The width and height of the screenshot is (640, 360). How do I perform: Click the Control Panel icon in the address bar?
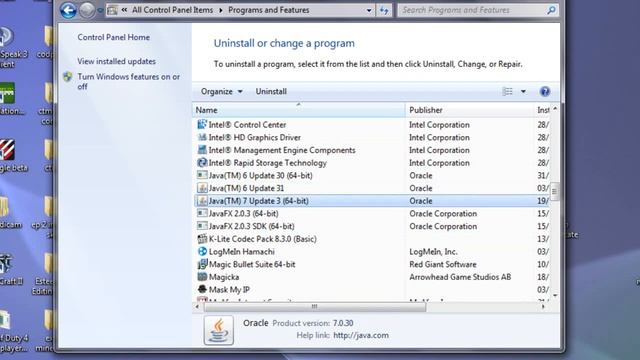coord(112,10)
